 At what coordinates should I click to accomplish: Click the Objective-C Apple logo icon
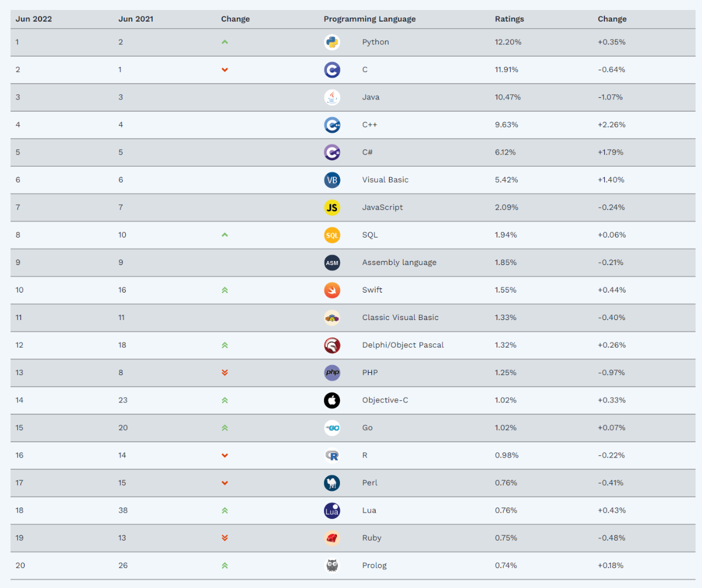[x=332, y=400]
